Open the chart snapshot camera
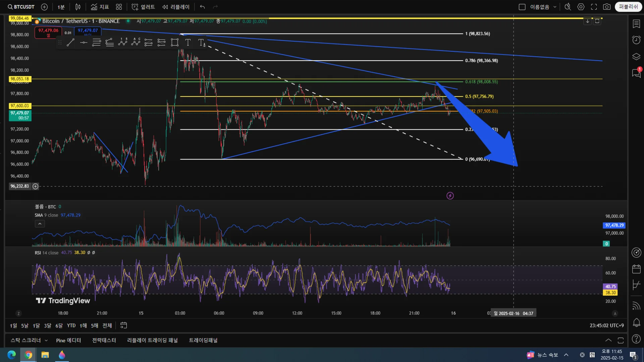Viewport: 644px width, 362px height. point(606,7)
